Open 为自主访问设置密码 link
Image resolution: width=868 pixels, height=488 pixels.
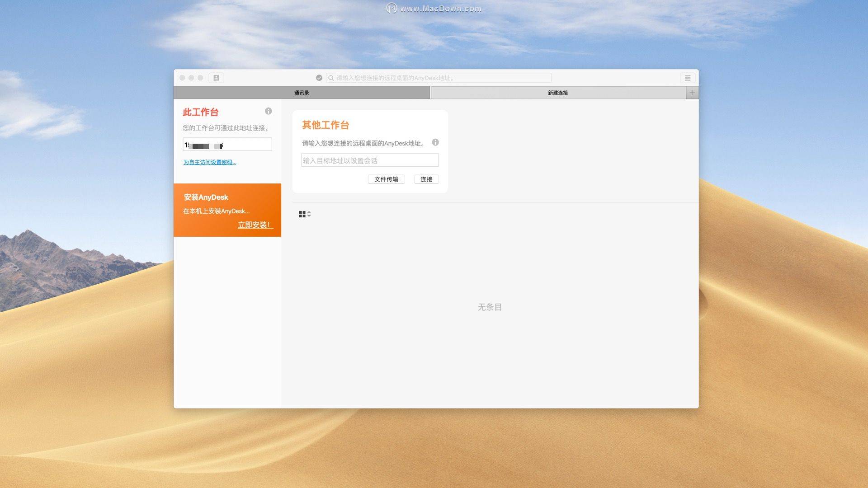coord(210,162)
